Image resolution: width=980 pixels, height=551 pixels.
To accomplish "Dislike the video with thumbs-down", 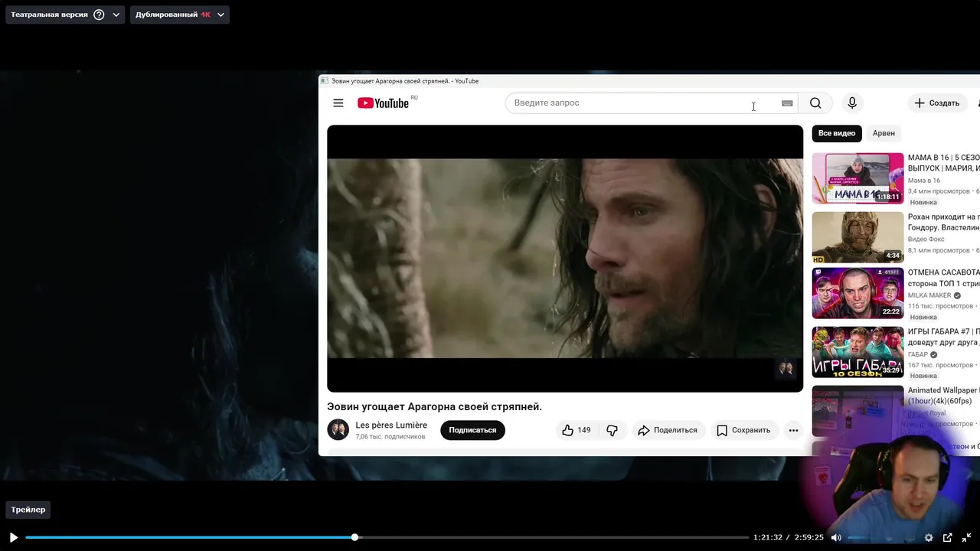I will (x=612, y=430).
